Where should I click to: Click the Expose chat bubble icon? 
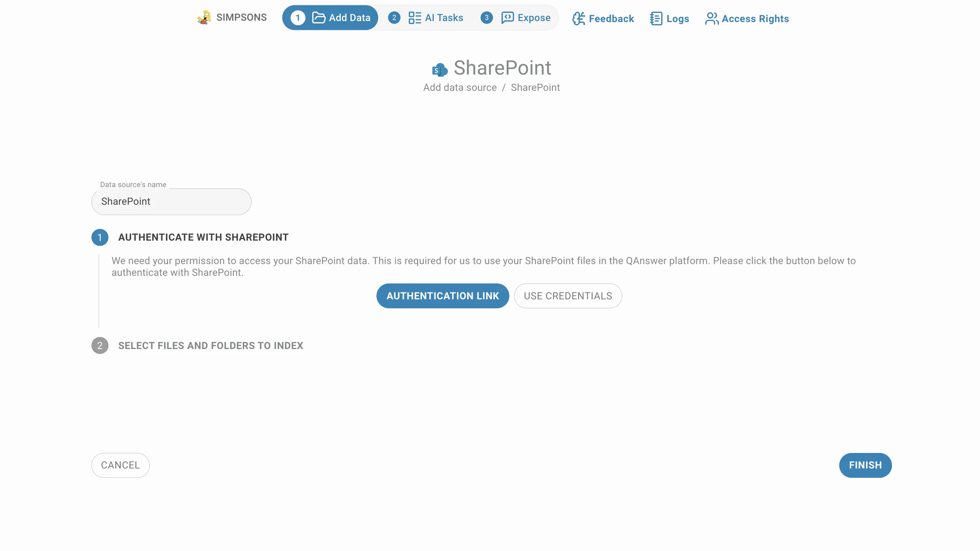click(508, 18)
